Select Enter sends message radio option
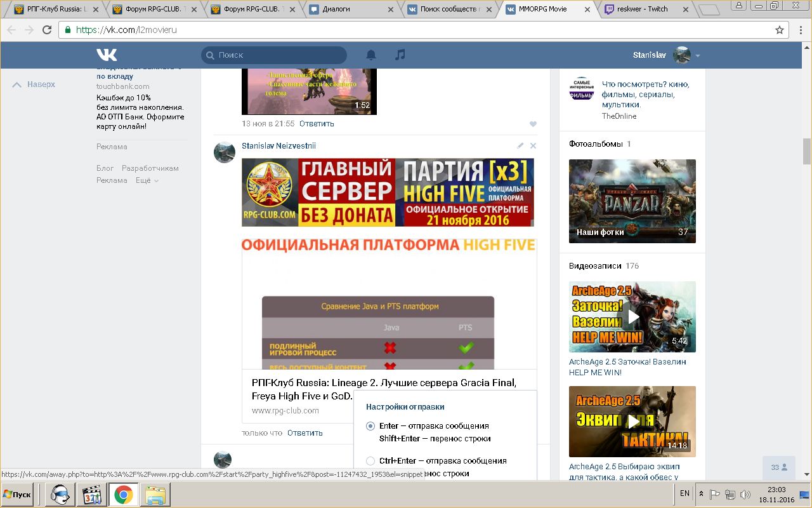Image resolution: width=812 pixels, height=508 pixels. tap(371, 426)
